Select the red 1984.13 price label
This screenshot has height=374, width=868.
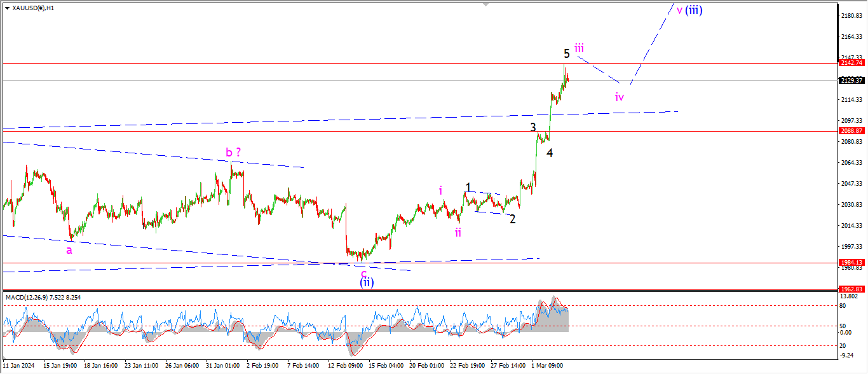(x=851, y=263)
